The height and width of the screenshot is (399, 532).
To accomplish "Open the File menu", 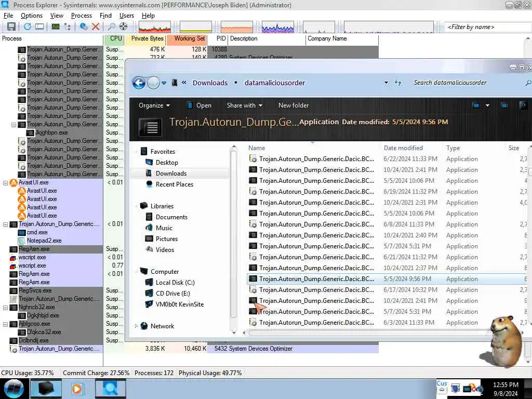I will point(8,16).
